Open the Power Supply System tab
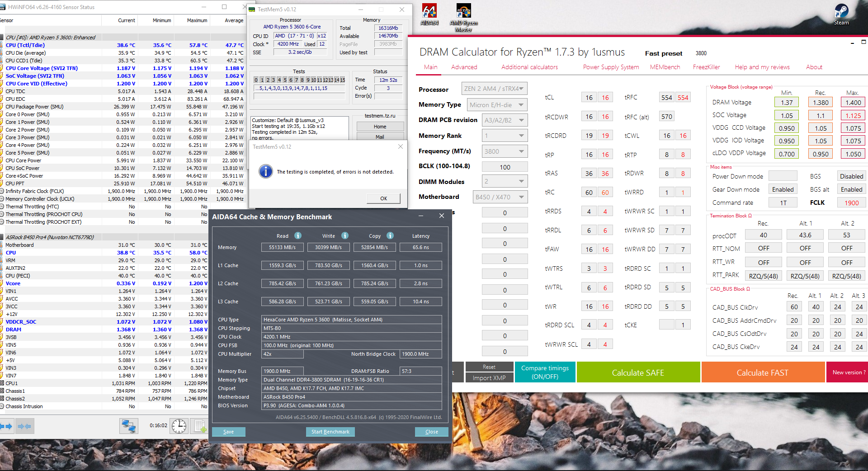The width and height of the screenshot is (868, 471). (x=611, y=67)
